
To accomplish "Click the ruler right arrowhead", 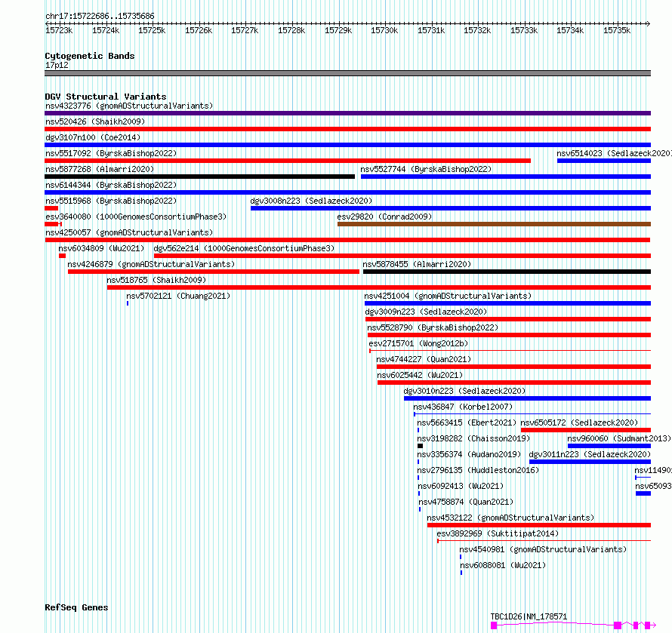I will (649, 23).
